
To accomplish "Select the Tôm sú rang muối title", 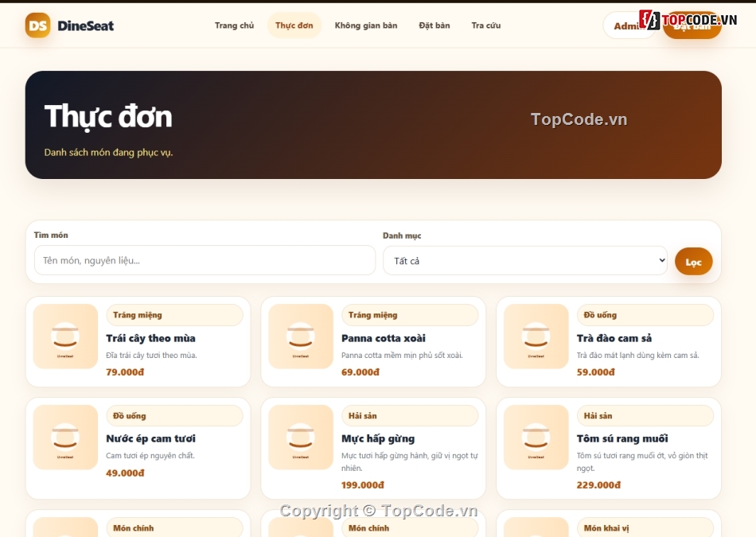I will coord(622,438).
